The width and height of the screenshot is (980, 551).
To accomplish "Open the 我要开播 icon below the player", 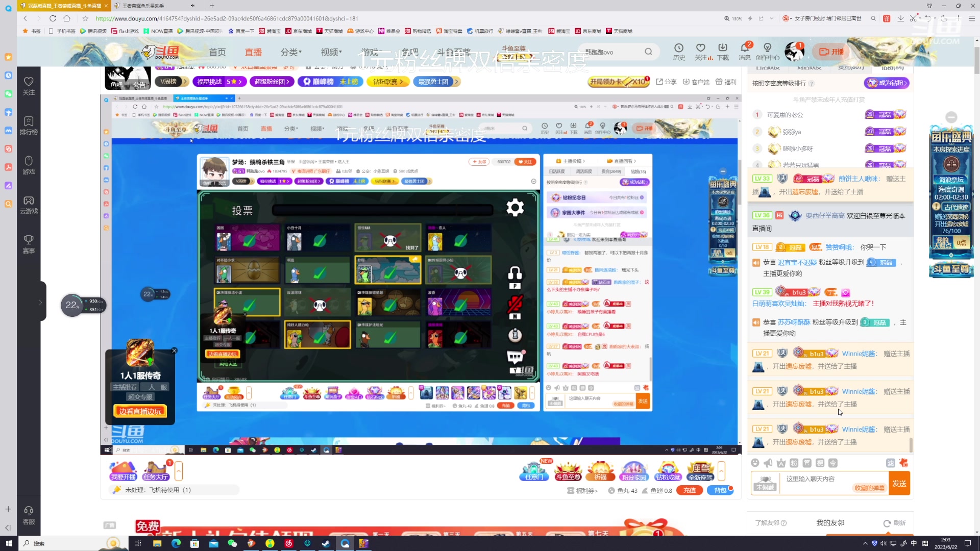I will point(123,471).
